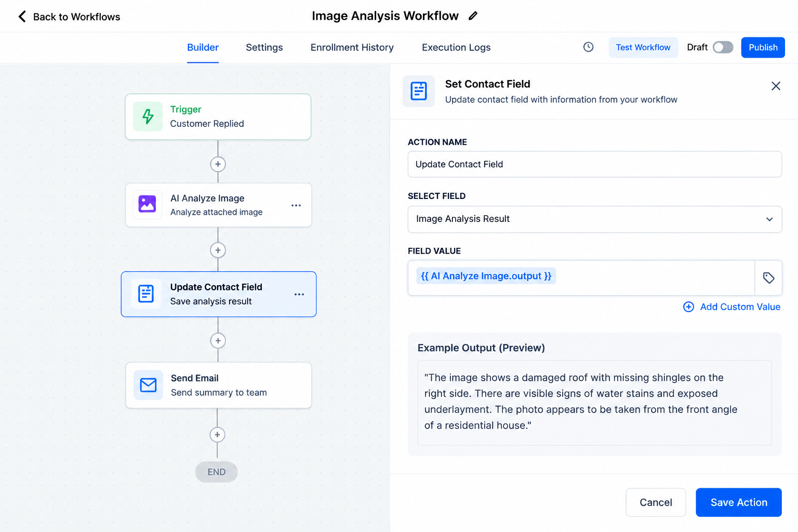Focus the Action Name input field
798x532 pixels.
(595, 164)
